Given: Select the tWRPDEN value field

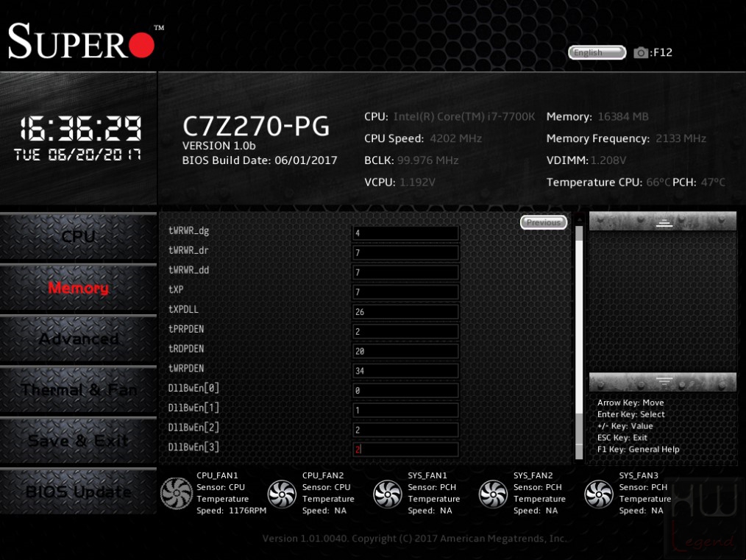Looking at the screenshot, I should coord(405,371).
